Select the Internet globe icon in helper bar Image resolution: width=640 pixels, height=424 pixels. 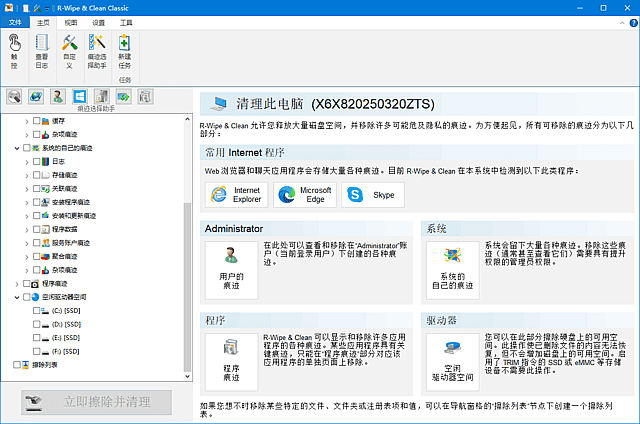tap(36, 97)
